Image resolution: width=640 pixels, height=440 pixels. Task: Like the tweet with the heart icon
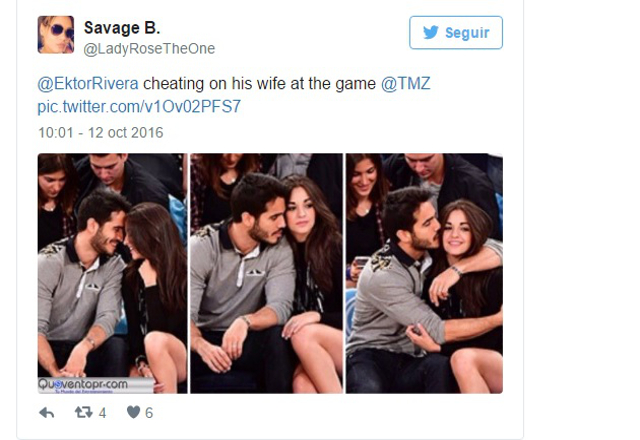coord(133,412)
